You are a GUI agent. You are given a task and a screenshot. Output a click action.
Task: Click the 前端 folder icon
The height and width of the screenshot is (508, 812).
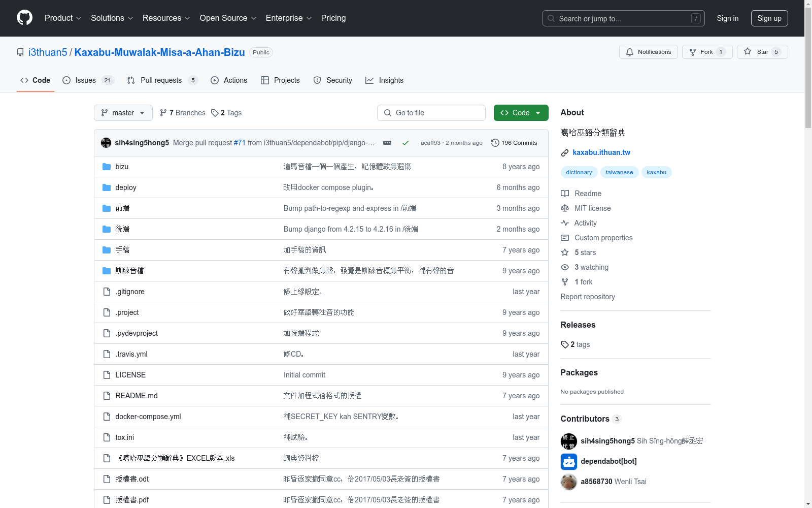[107, 208]
